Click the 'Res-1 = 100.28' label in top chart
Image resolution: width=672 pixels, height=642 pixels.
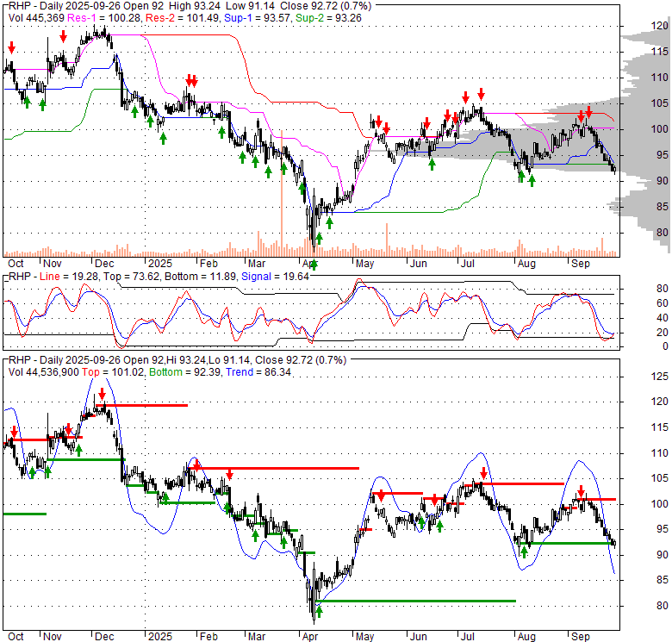104,18
